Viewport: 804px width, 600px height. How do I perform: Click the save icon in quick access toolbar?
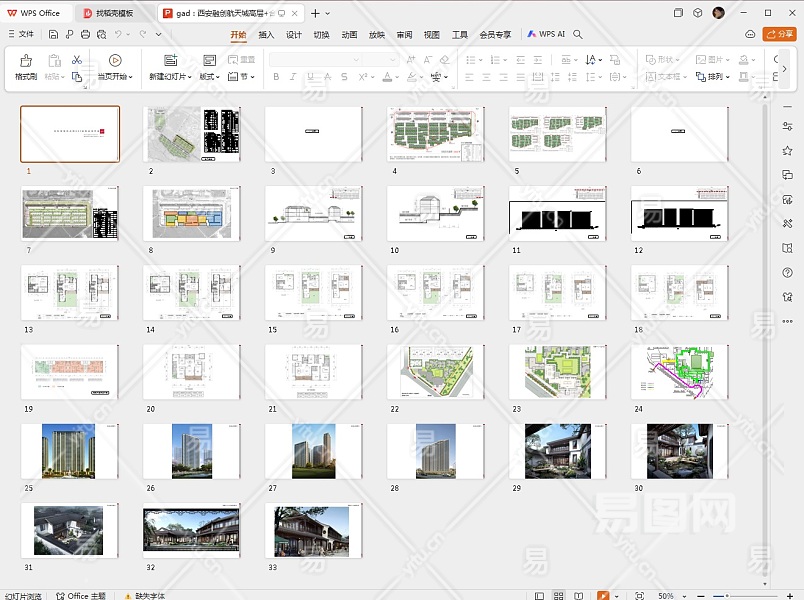[54, 34]
